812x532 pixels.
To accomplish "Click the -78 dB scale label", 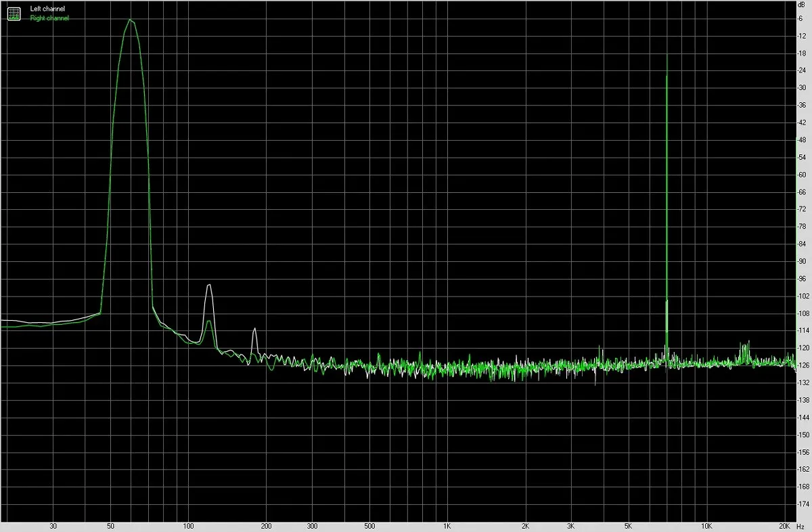I will pyautogui.click(x=801, y=226).
